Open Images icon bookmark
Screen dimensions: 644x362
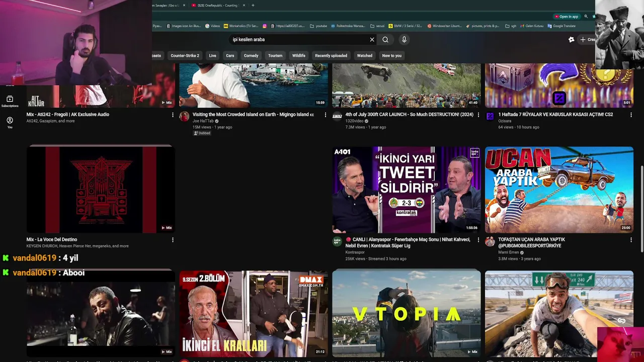[x=183, y=26]
